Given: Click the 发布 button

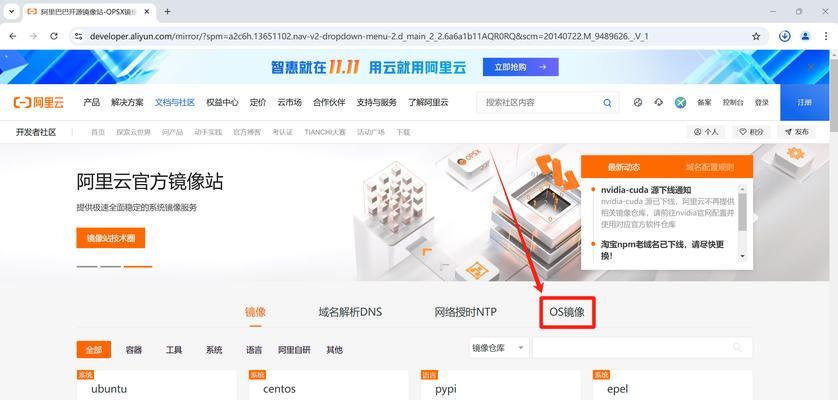Looking at the screenshot, I should pos(796,132).
